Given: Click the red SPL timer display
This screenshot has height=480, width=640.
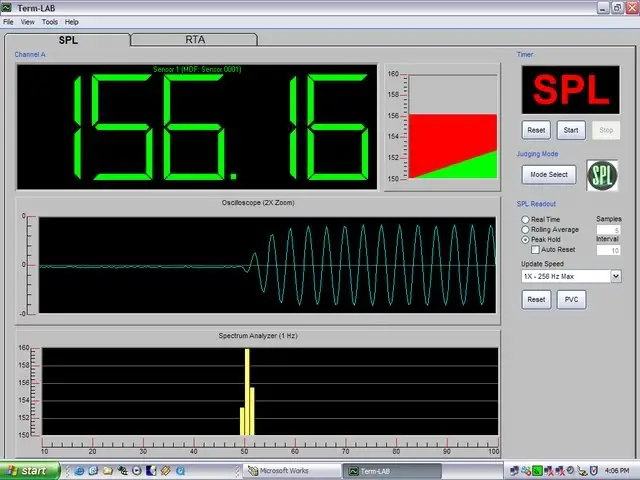Looking at the screenshot, I should tap(571, 90).
